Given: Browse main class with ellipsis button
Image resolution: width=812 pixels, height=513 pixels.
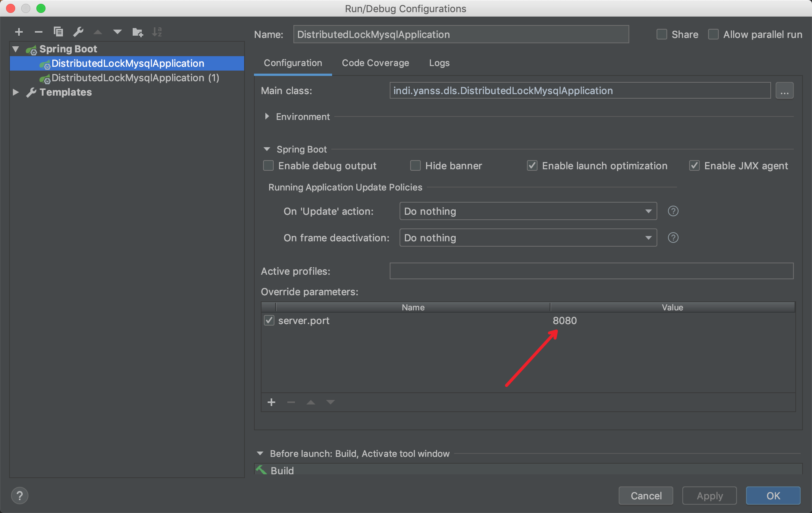Looking at the screenshot, I should [784, 91].
